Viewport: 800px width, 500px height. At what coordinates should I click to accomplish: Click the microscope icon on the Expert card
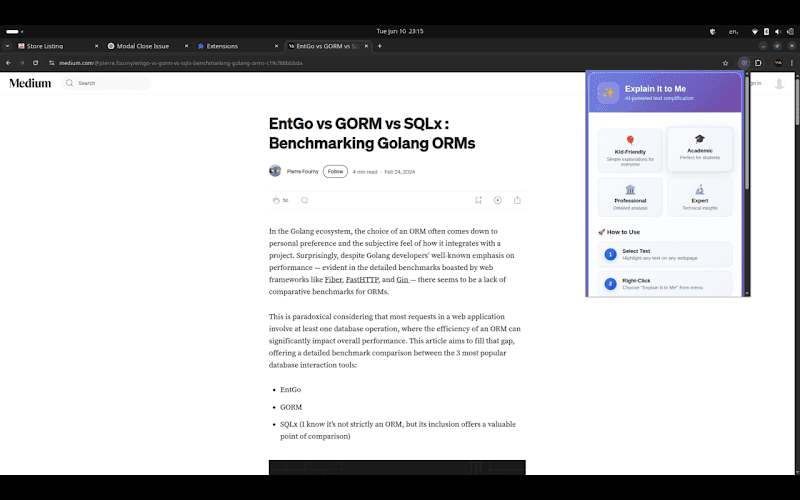tap(699, 190)
